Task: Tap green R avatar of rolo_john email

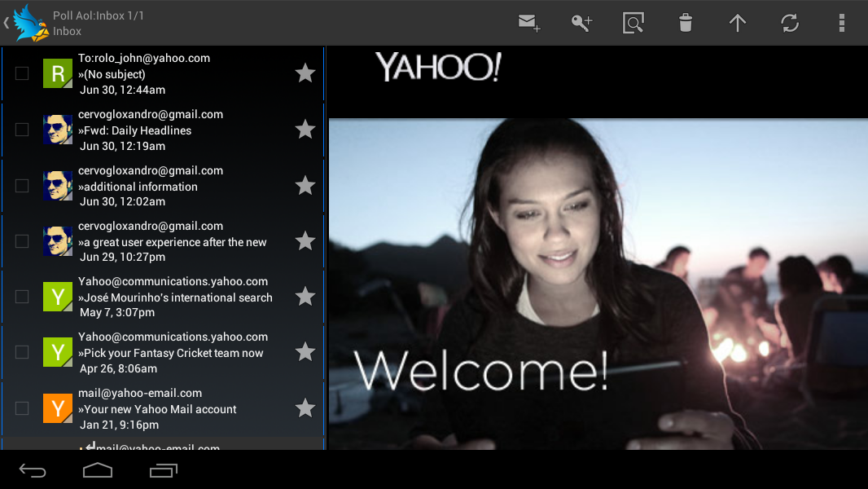Action: [58, 73]
